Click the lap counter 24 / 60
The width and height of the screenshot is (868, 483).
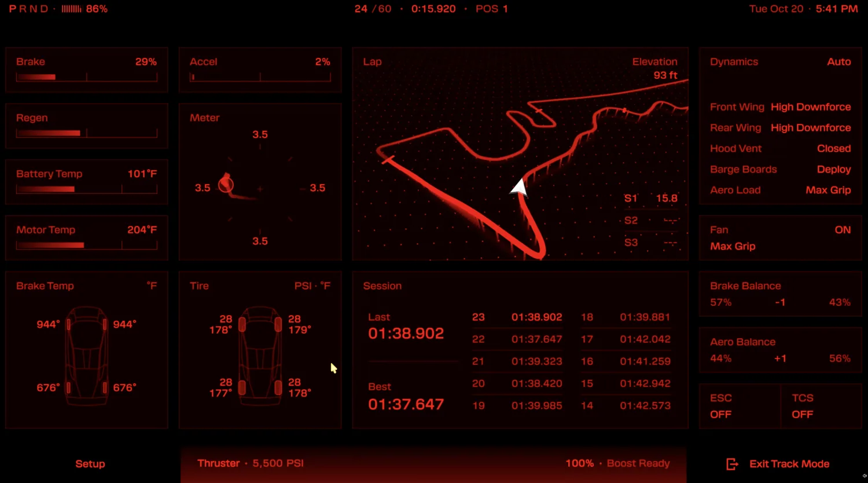373,9
